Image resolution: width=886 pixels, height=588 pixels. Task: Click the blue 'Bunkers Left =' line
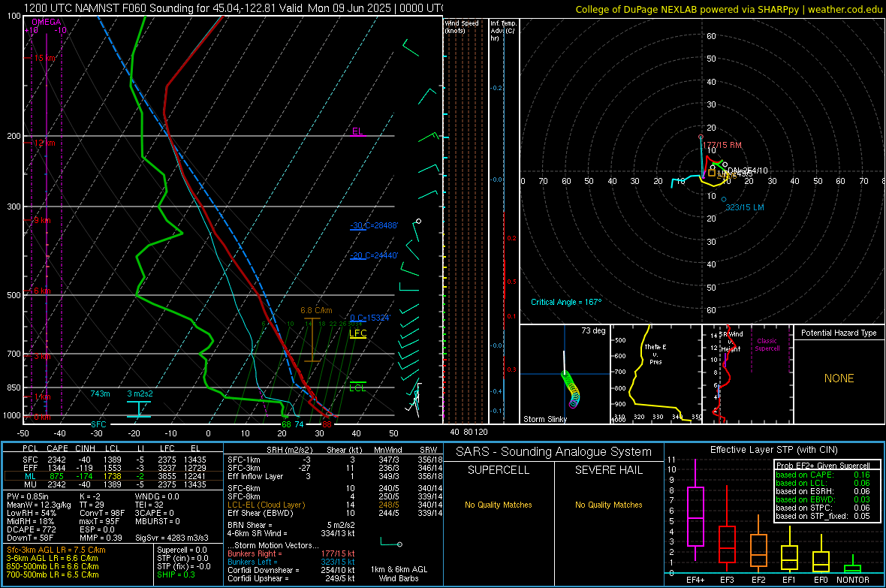pos(291,562)
